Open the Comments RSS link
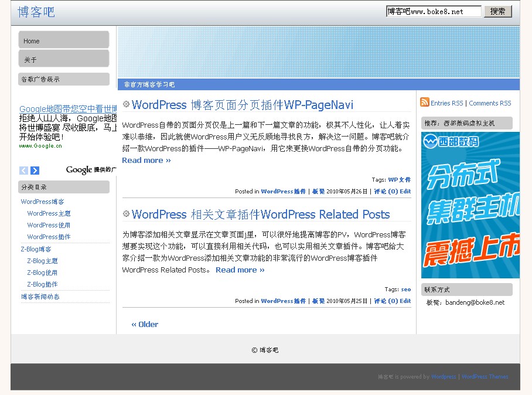This screenshot has width=532, height=395. pyautogui.click(x=490, y=103)
